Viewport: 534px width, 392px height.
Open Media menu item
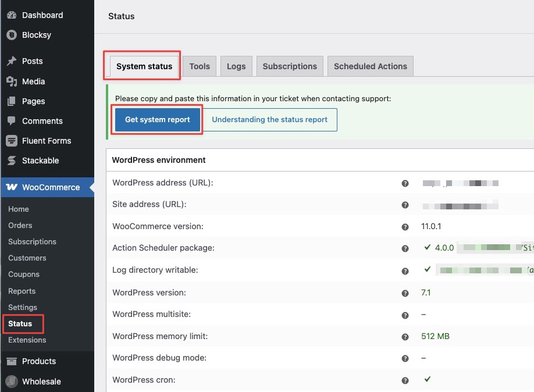coord(33,81)
